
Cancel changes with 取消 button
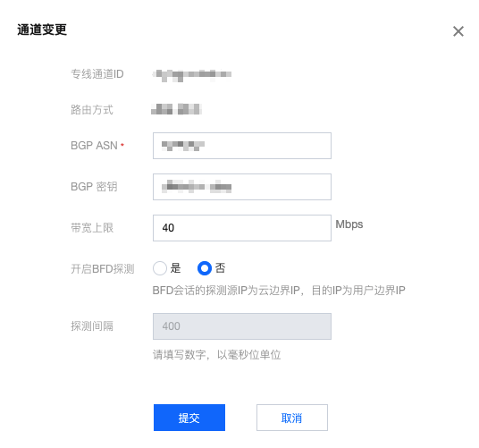click(x=292, y=418)
